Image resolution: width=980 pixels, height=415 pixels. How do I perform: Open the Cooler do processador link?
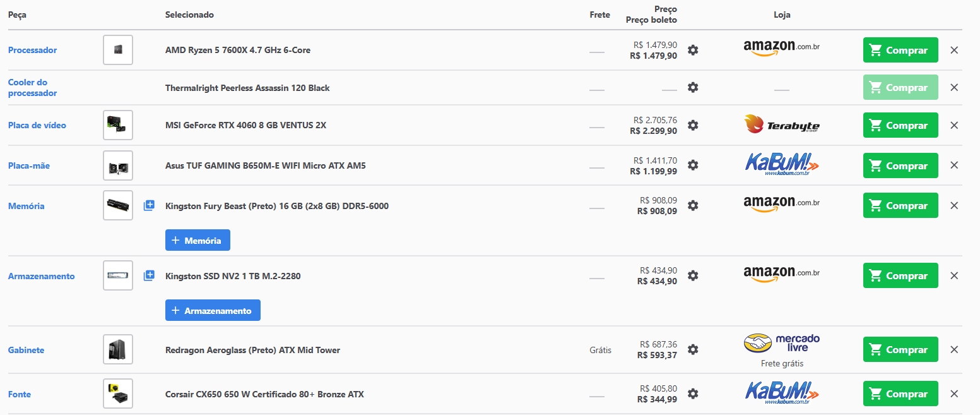[32, 87]
